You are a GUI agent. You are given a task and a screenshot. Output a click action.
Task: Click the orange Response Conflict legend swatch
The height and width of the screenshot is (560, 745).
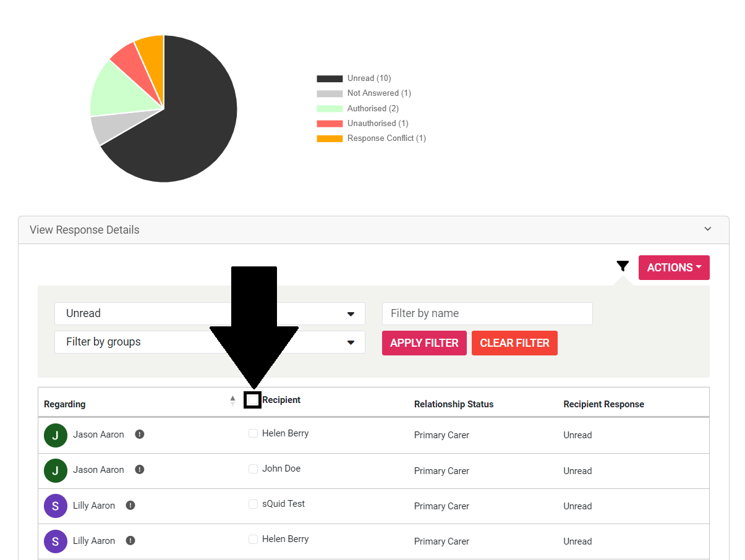pos(330,138)
